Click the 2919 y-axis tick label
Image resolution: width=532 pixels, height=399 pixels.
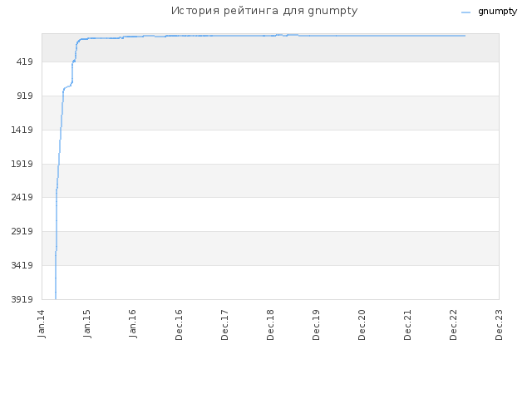22,231
